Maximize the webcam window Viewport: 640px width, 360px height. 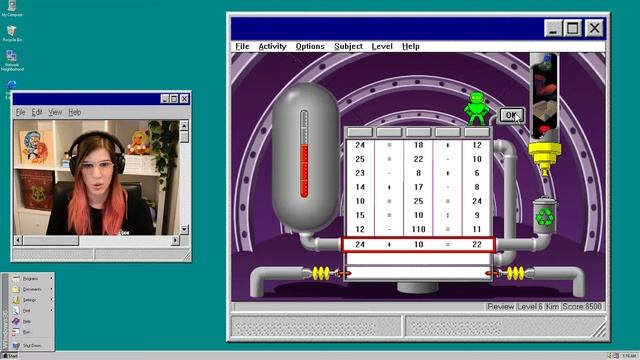[x=174, y=99]
